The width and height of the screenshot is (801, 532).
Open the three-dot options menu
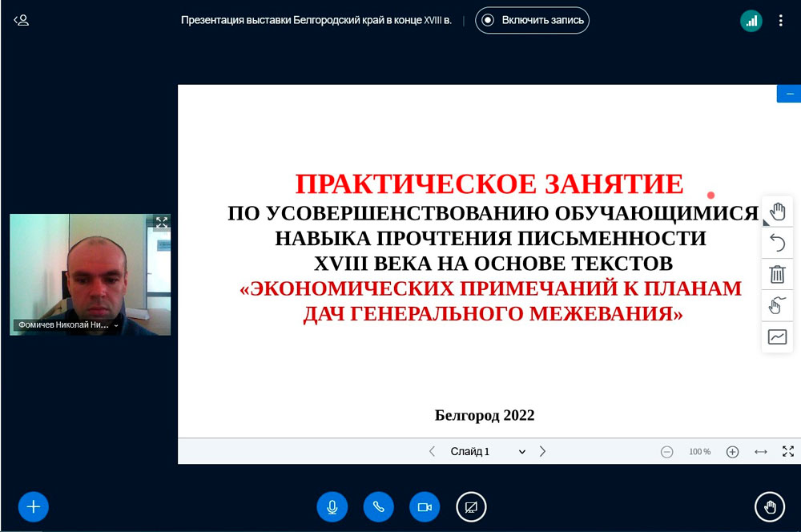(781, 21)
